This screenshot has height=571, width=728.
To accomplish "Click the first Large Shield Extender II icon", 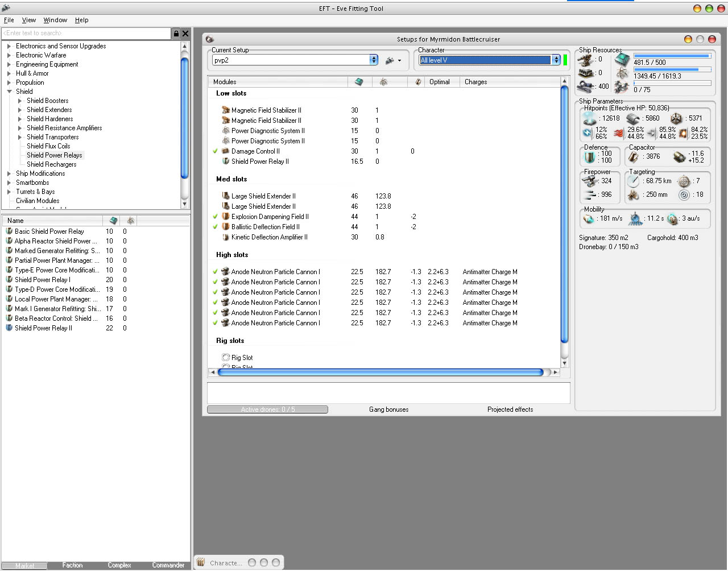I will (226, 196).
